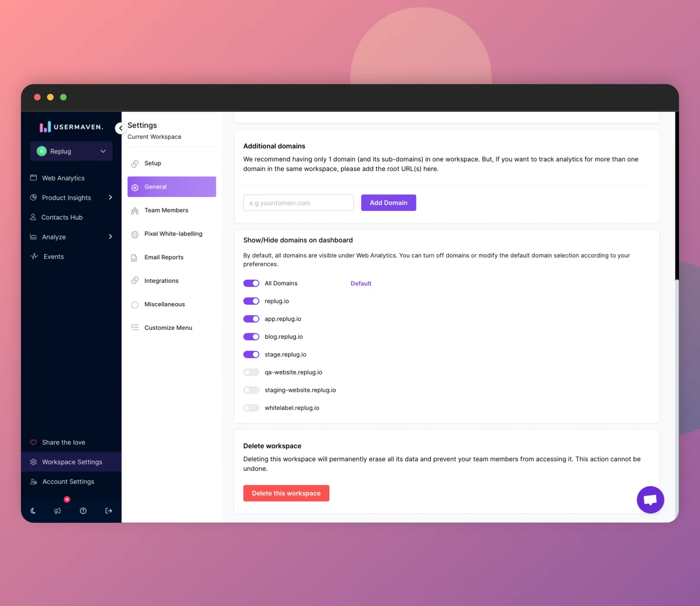This screenshot has width=700, height=606.
Task: Click the Delete this workspace button
Action: point(286,493)
